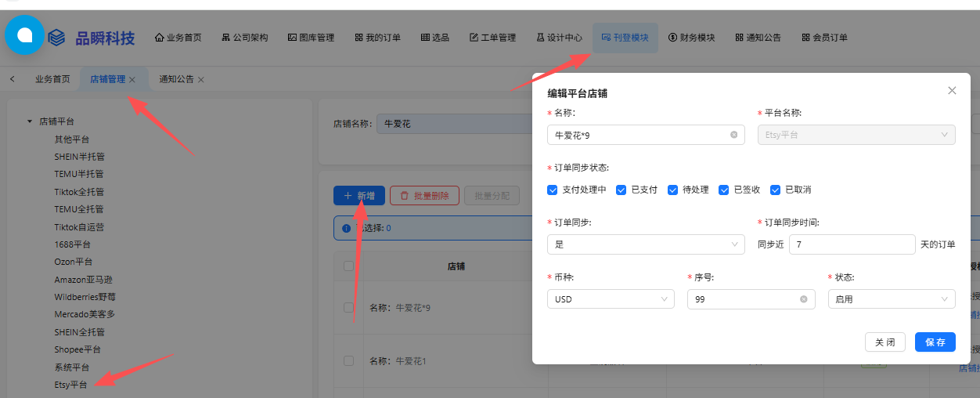Close the 编辑平台店铺 dialog with X
The height and width of the screenshot is (398, 980).
click(952, 91)
